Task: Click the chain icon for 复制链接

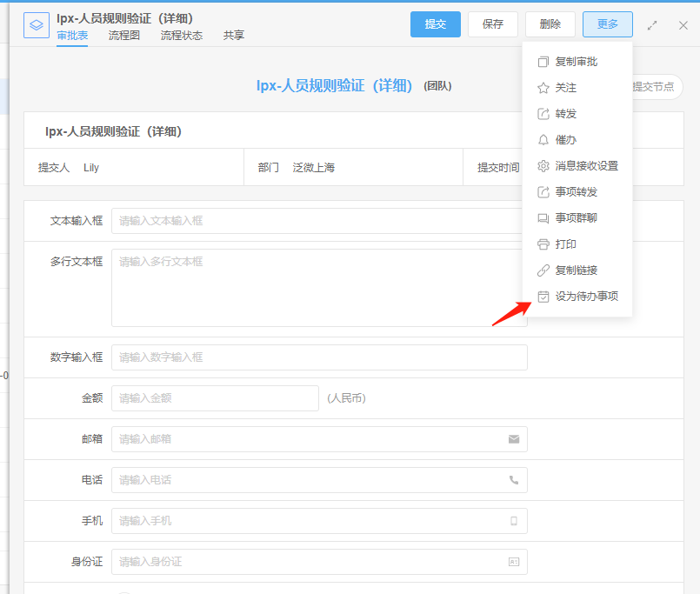Action: [543, 270]
